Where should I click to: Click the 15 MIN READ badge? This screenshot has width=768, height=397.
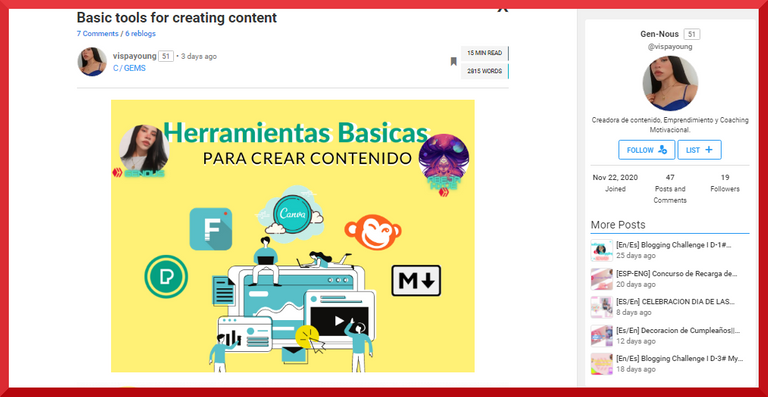coord(484,53)
